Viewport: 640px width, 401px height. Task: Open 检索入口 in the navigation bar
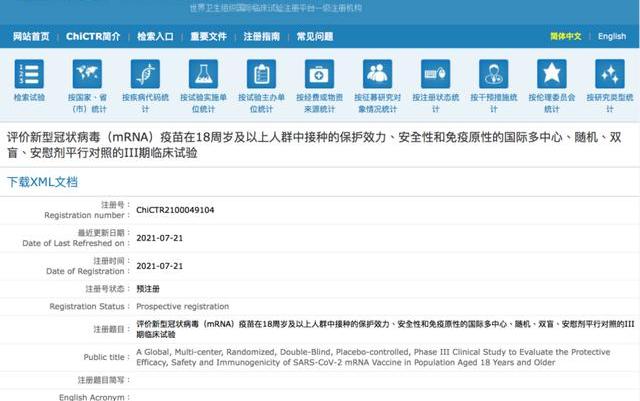click(x=155, y=37)
